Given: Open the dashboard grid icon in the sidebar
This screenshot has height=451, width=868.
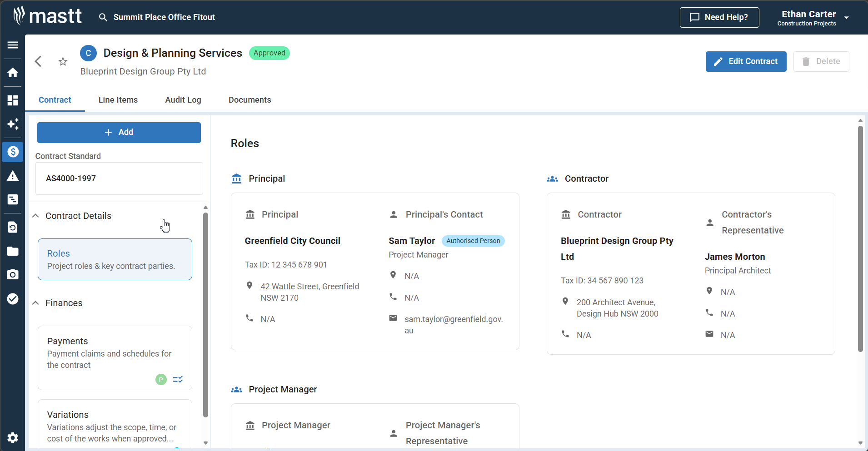Looking at the screenshot, I should point(13,100).
